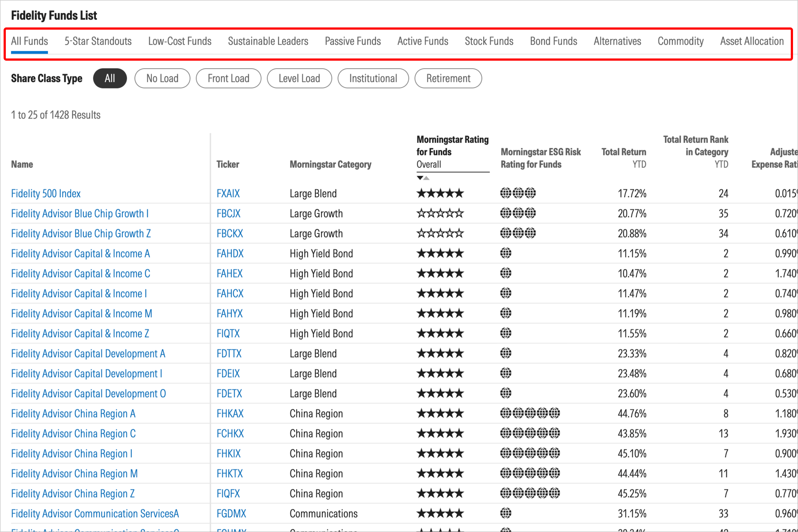The height and width of the screenshot is (532, 798).
Task: Select the No Load share class filter
Action: pyautogui.click(x=162, y=78)
